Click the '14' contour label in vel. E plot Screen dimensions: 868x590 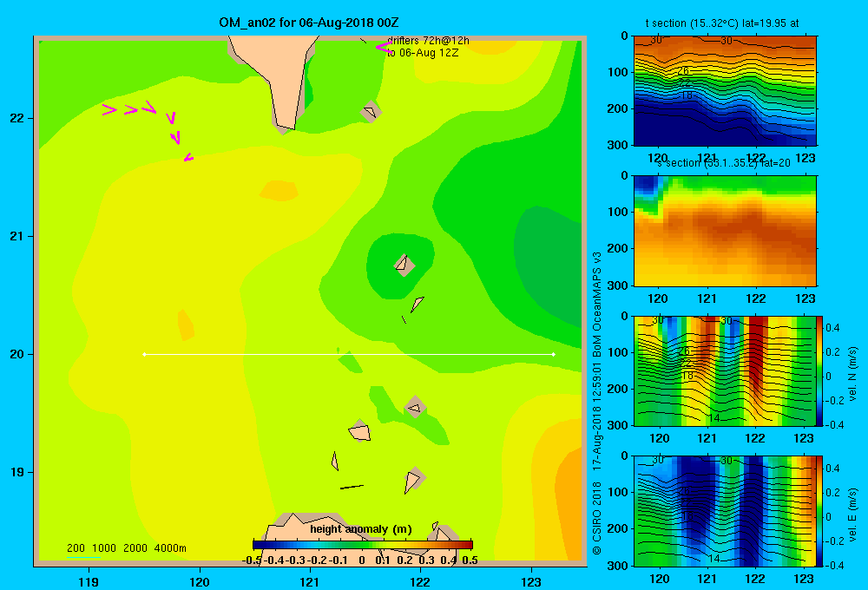714,559
